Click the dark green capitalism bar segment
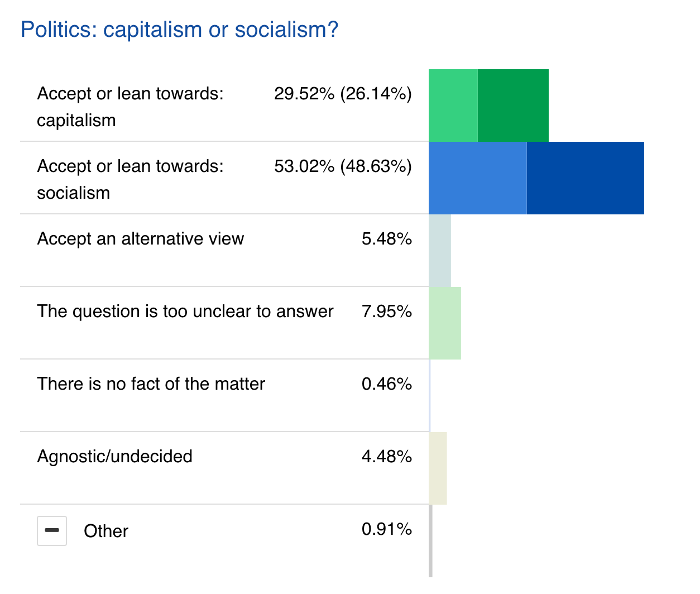 [513, 105]
